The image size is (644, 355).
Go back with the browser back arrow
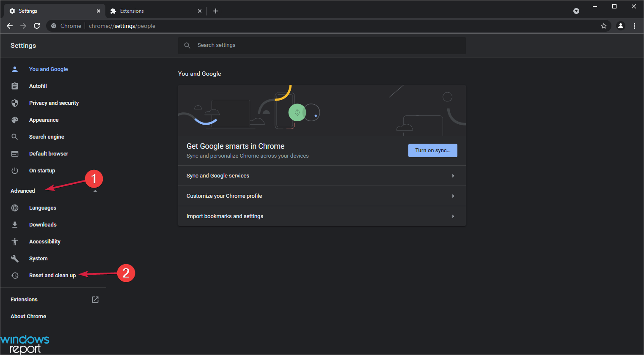tap(10, 26)
